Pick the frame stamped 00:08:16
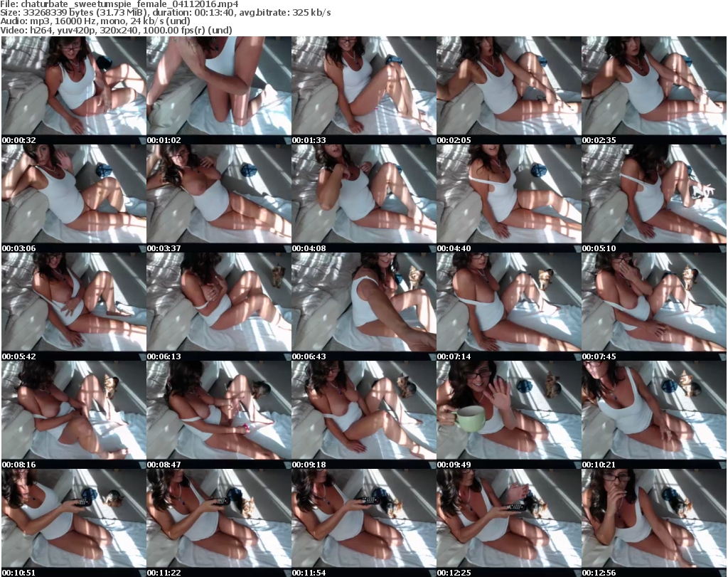Viewport: 728px width, 577px height. (74, 415)
